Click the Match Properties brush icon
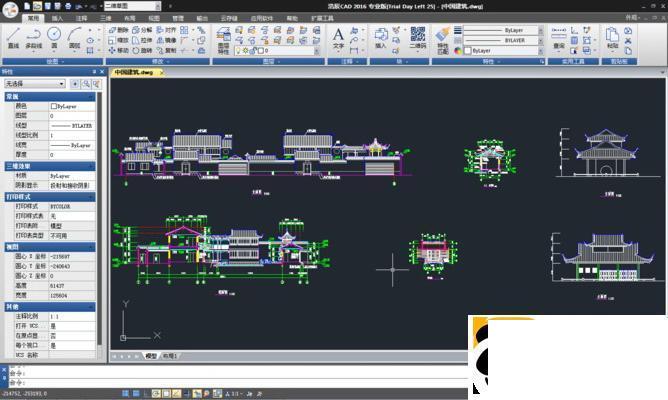Viewport: 668px width, 400px height. pos(443,41)
